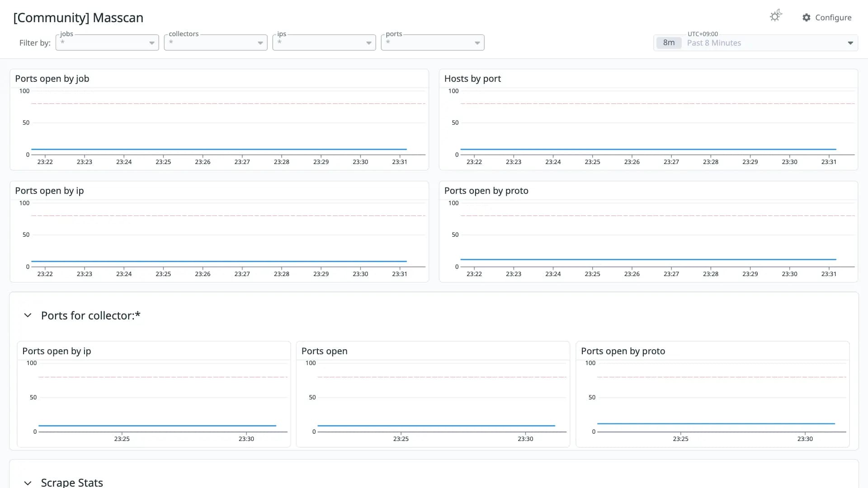Click the Hosts by port panel title
Image resolution: width=868 pixels, height=488 pixels.
(472, 79)
